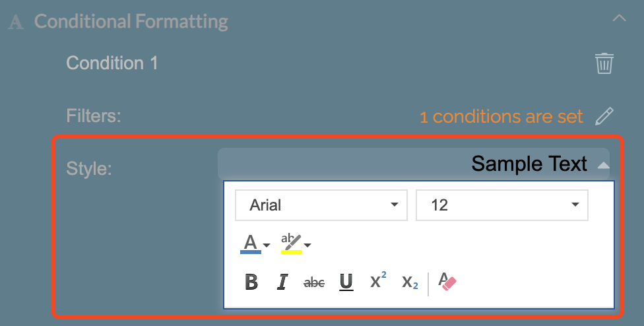644x326 pixels.
Task: Open the font color picker arrow
Action: [267, 245]
